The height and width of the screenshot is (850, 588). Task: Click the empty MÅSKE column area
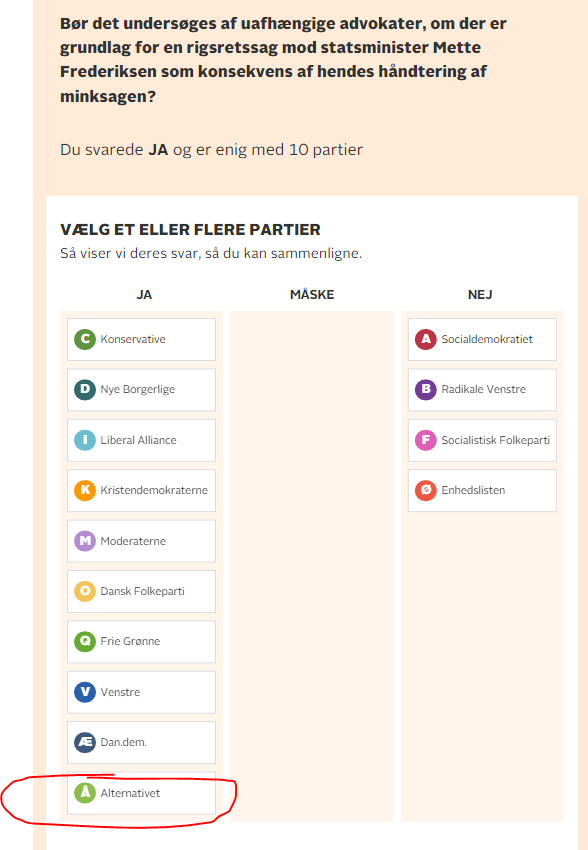tap(312, 566)
